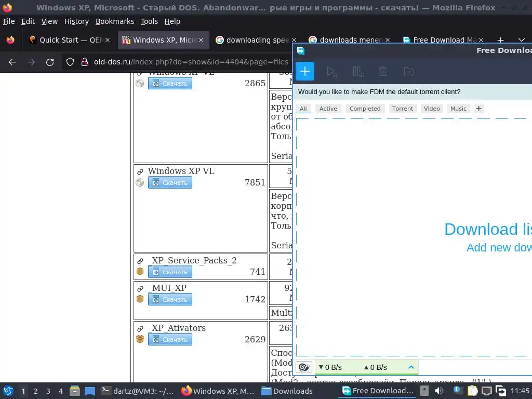Reload the page with the refresh icon
Viewport: 532px width, 399px height.
50,62
